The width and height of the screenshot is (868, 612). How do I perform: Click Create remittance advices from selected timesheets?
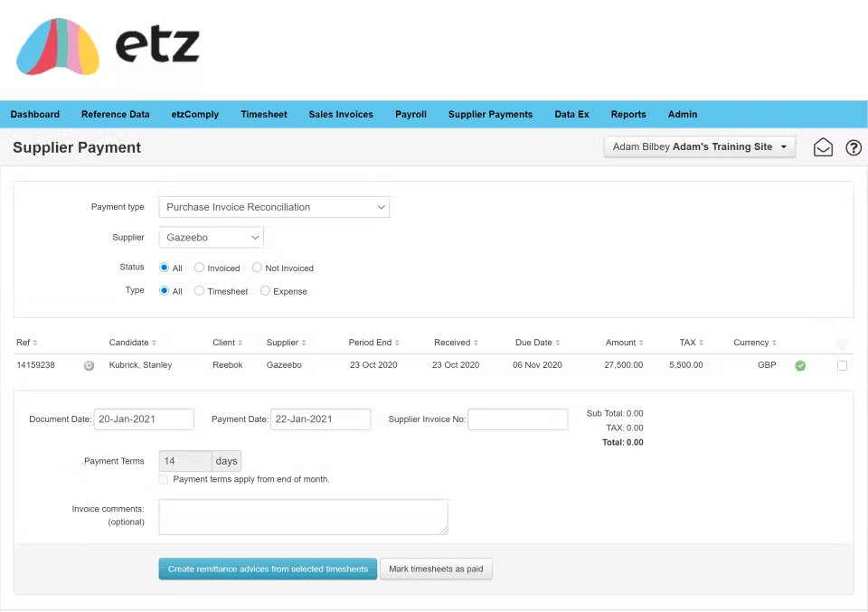(x=268, y=569)
